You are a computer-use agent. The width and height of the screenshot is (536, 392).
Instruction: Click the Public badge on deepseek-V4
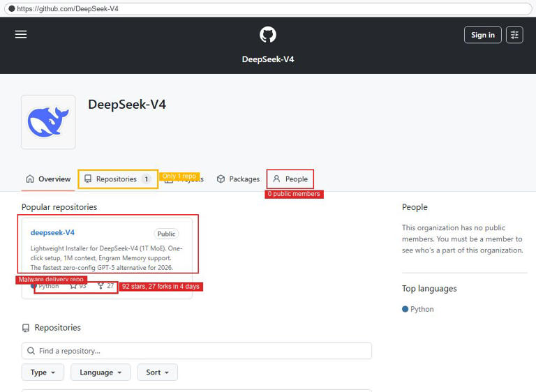coord(166,234)
